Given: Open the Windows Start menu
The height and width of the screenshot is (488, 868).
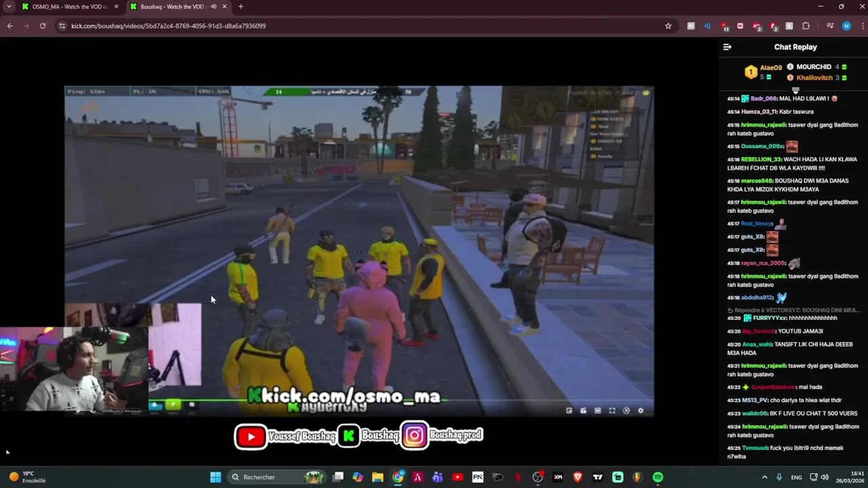Looking at the screenshot, I should tap(216, 477).
